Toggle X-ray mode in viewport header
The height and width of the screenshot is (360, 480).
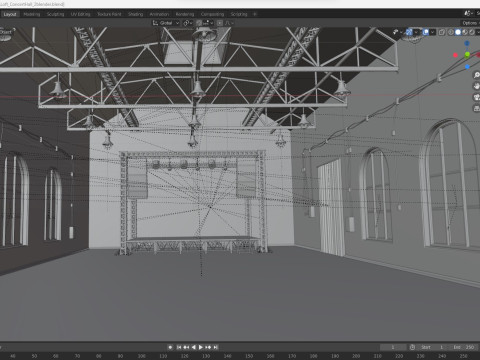(442, 32)
